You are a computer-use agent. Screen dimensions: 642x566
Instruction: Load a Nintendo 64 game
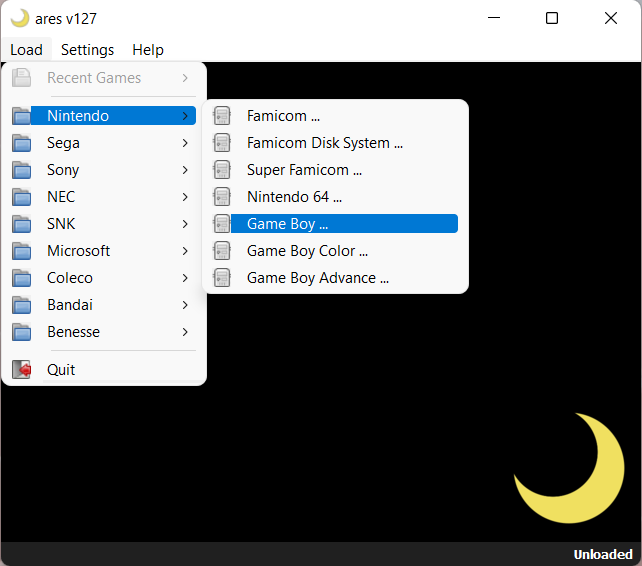coord(335,197)
